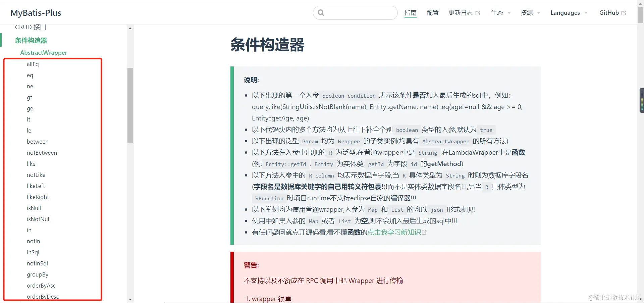Select AbstractWrapper in the sidebar
Viewport: 644px width, 303px height.
coord(43,53)
